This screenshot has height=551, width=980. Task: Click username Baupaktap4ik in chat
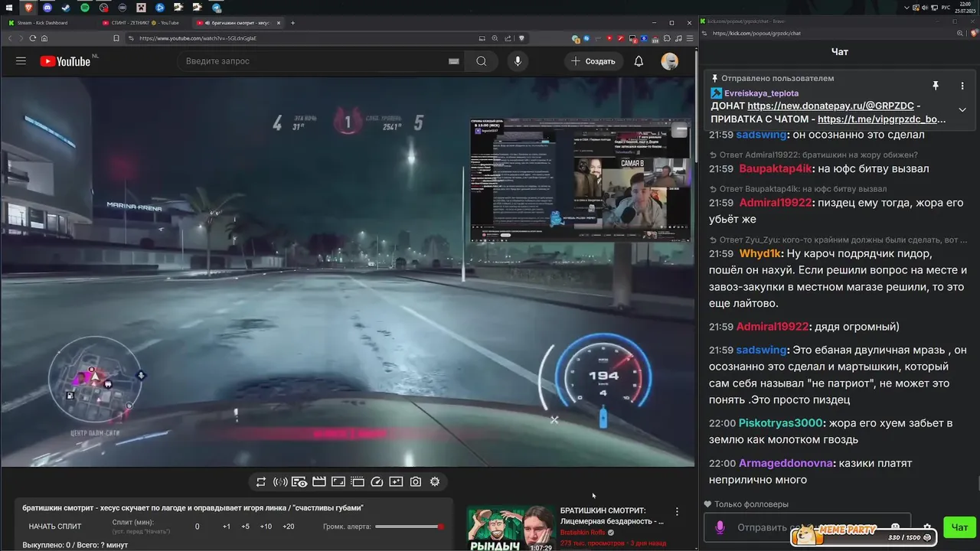[x=776, y=168]
